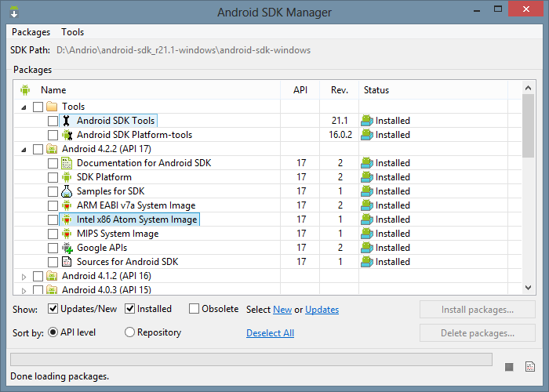
Task: Check the Sources for Android SDK checkbox
Action: point(53,262)
